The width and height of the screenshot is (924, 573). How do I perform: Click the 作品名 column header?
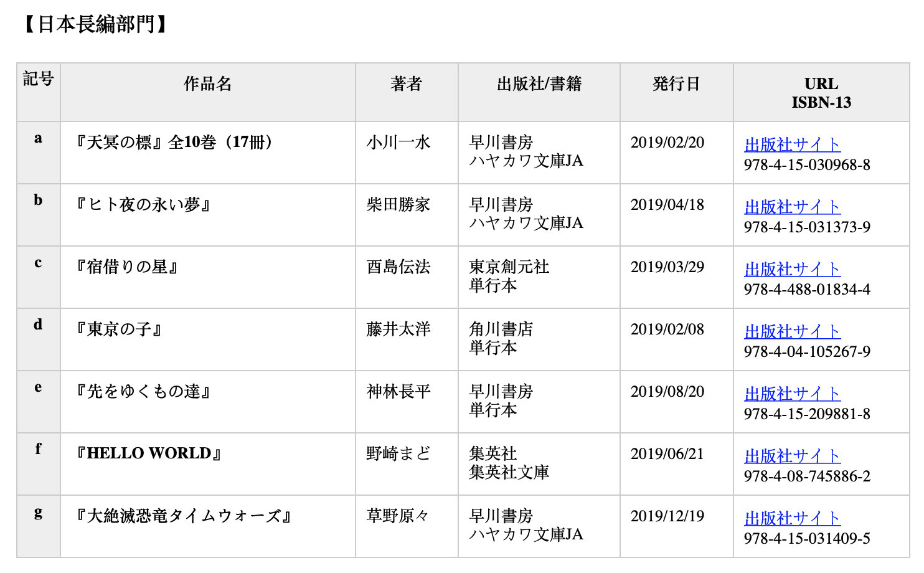pos(207,83)
